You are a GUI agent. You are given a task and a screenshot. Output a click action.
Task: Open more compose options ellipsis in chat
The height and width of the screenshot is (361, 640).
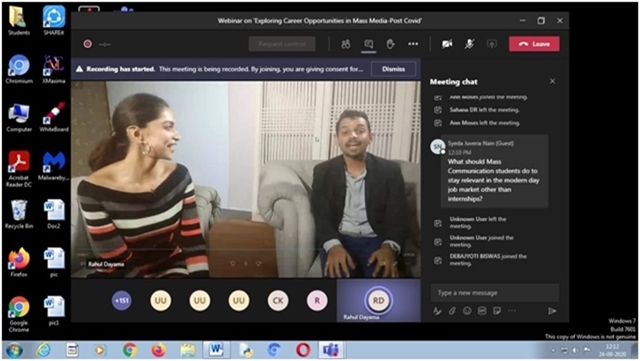(x=512, y=311)
